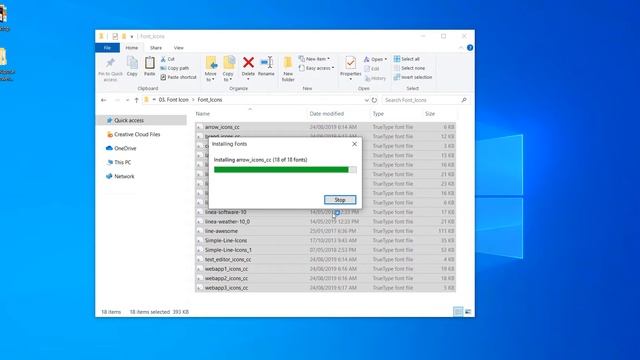The height and width of the screenshot is (360, 640).
Task: Click the blue Help question mark icon
Action: [470, 48]
